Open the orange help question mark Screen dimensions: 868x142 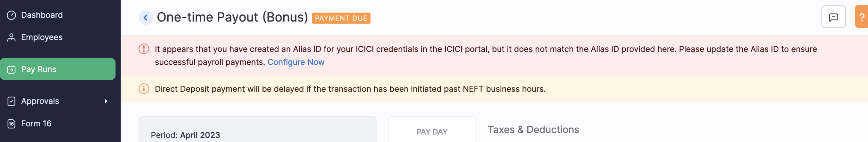pyautogui.click(x=862, y=17)
